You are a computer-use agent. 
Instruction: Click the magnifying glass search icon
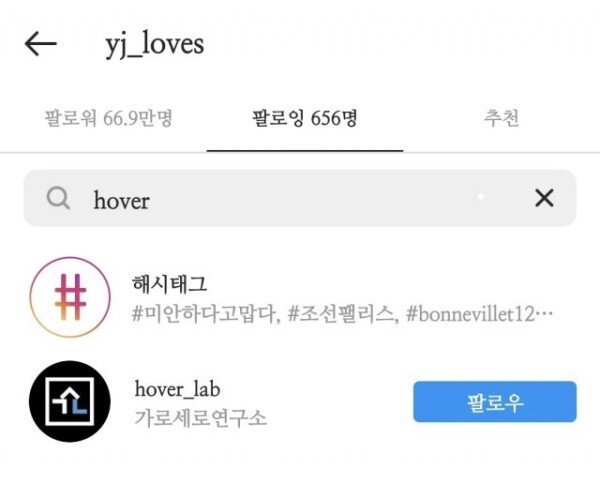pyautogui.click(x=58, y=198)
